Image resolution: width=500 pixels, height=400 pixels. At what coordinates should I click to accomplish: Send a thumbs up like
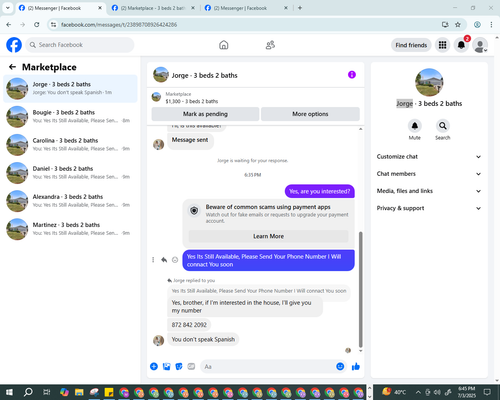click(x=356, y=367)
